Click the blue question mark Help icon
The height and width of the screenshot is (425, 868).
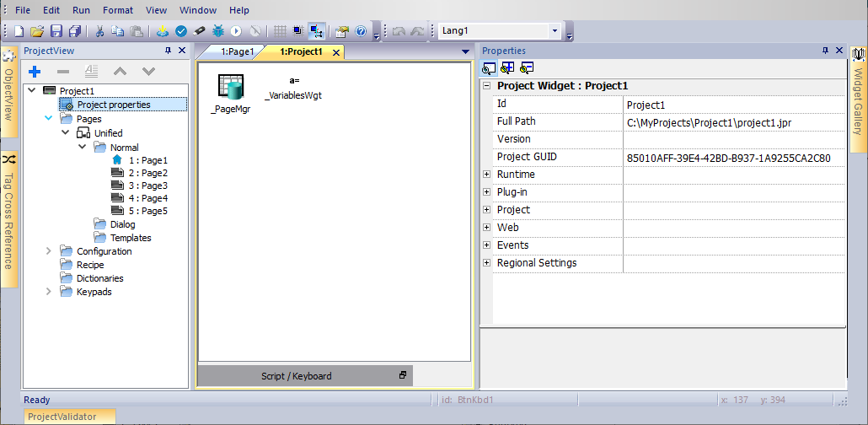coord(361,31)
